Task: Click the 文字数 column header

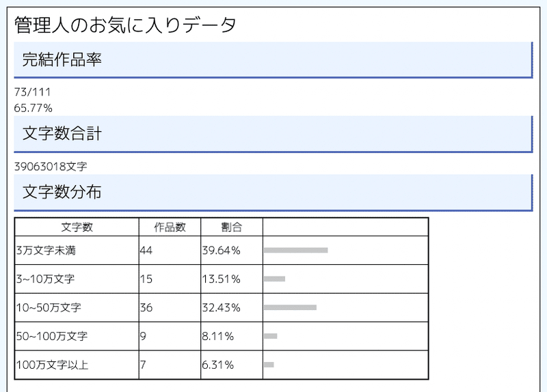Action: [x=77, y=227]
